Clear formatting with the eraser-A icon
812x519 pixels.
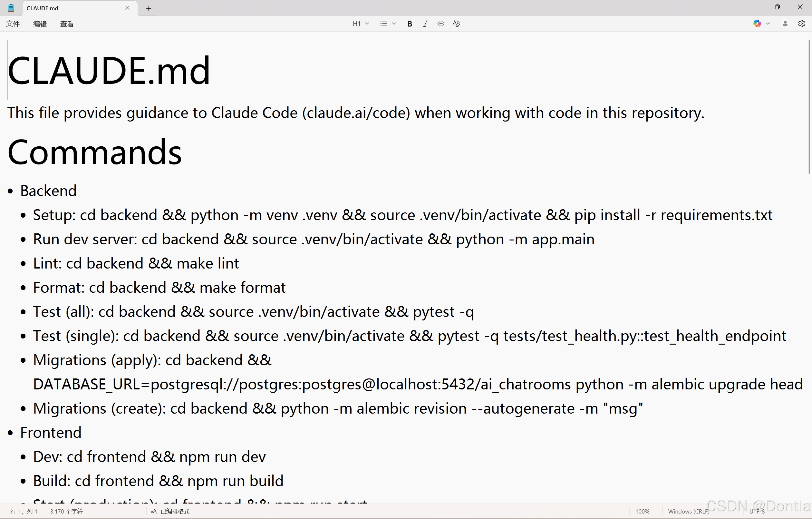point(456,24)
